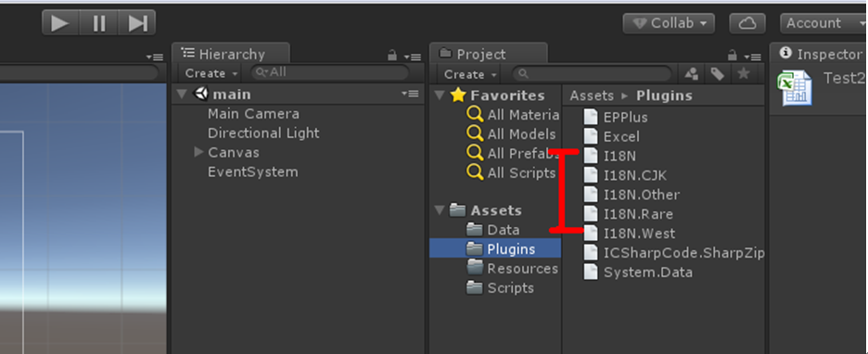
Task: Click the Excel asset icon in Inspector
Action: pos(795,89)
